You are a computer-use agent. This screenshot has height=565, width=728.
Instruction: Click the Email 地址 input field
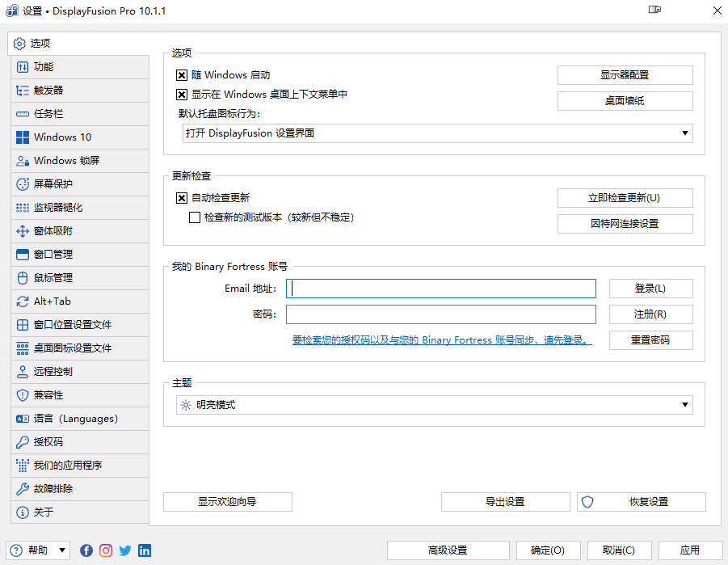coord(442,289)
